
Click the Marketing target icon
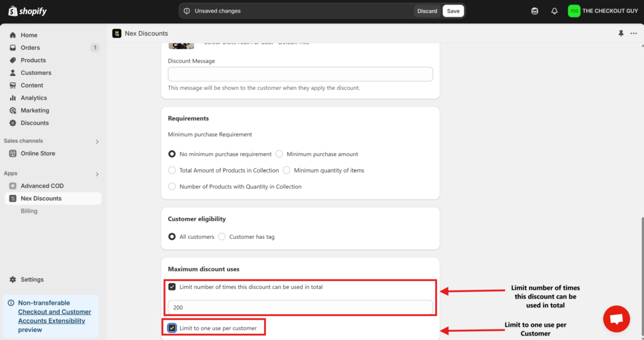[x=13, y=111]
